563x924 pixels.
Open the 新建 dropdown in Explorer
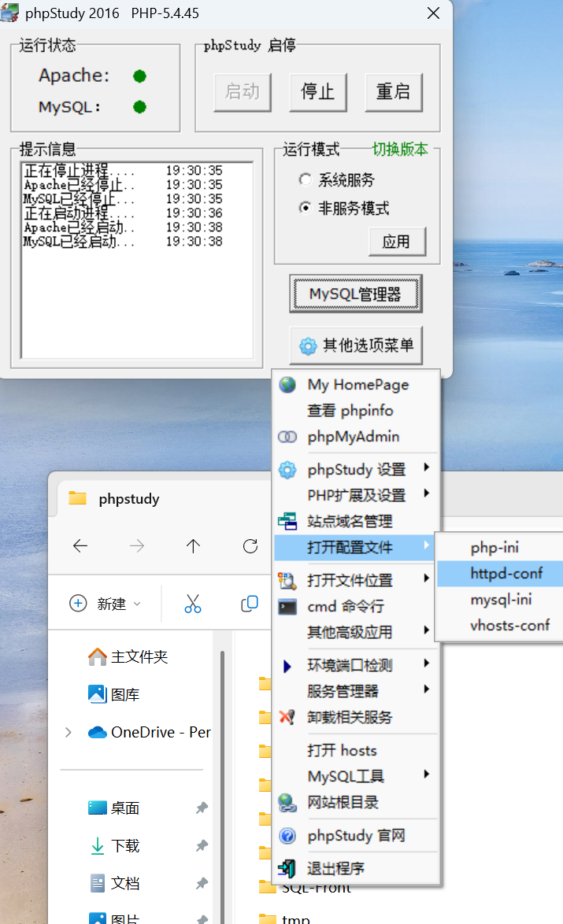[x=105, y=604]
